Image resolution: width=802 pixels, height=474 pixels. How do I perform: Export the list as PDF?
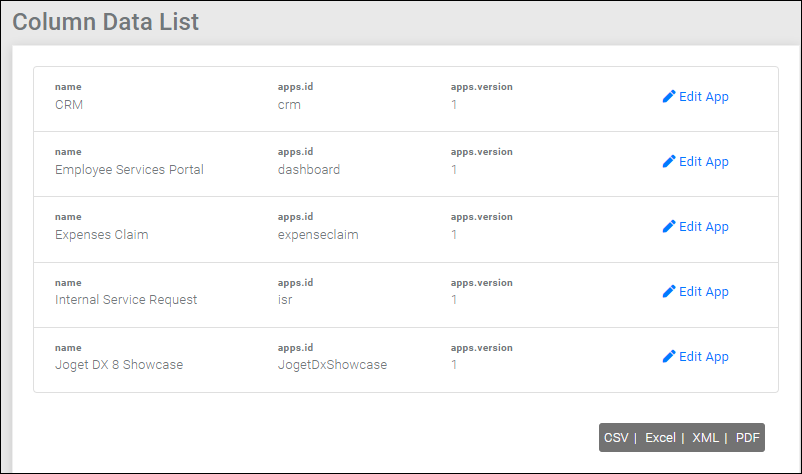(747, 438)
